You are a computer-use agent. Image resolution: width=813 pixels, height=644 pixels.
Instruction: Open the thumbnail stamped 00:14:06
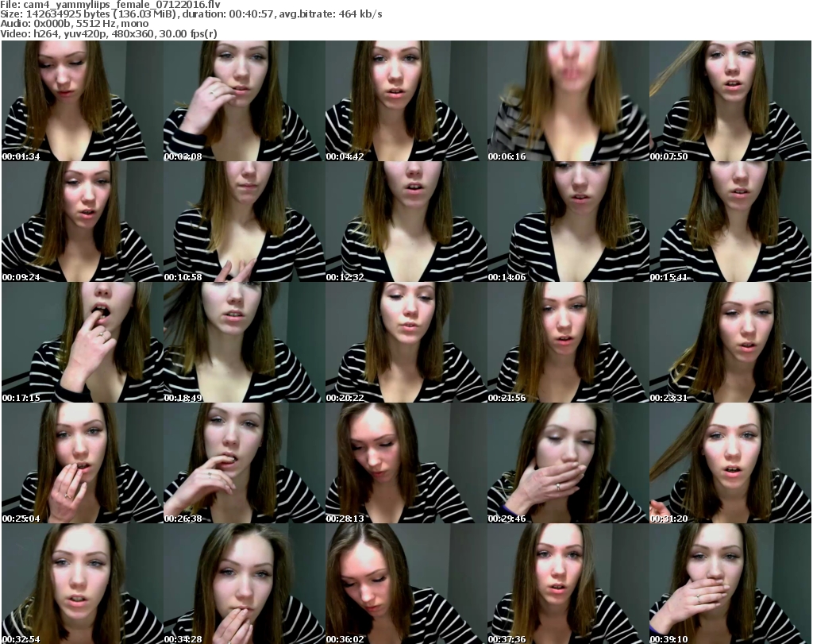tap(568, 222)
